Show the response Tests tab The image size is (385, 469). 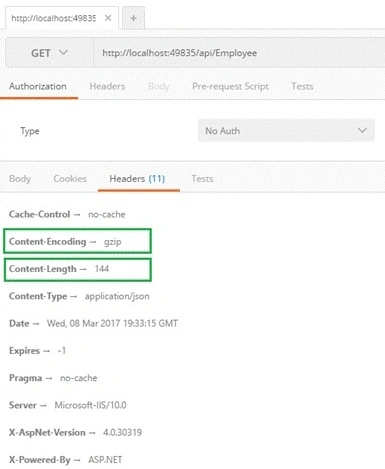pyautogui.click(x=202, y=179)
